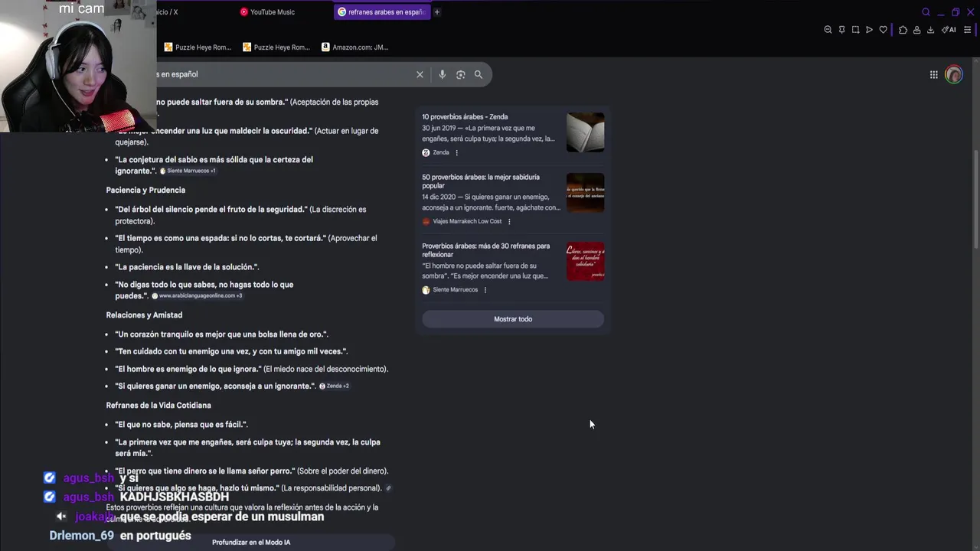Click 'La conjetura del sabio es más sólida'

tap(214, 165)
